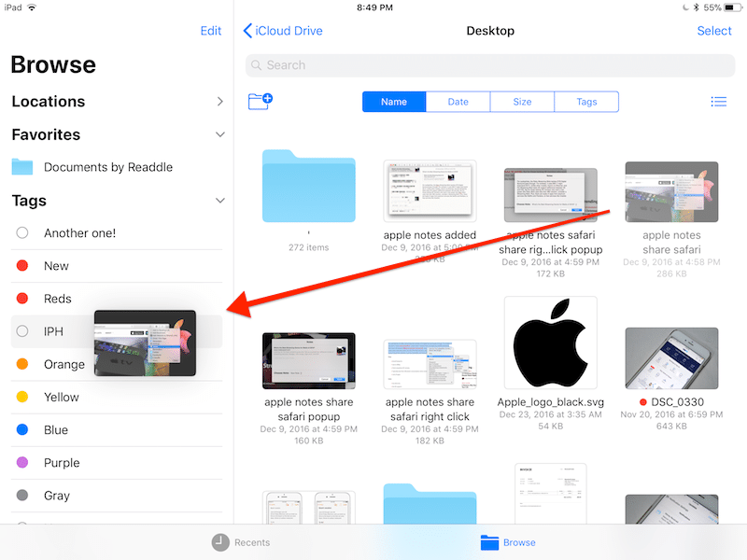Open the folder with 272 items
The image size is (747, 560).
pyautogui.click(x=308, y=186)
